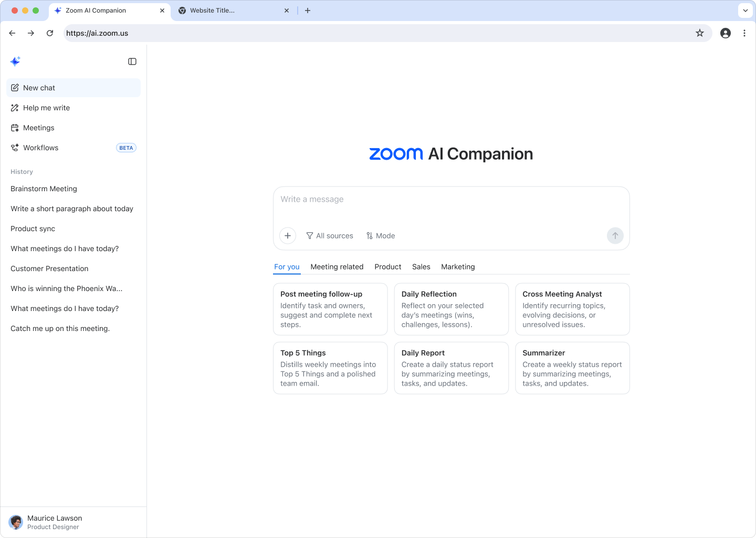756x538 pixels.
Task: Open the Mode selector
Action: (381, 235)
